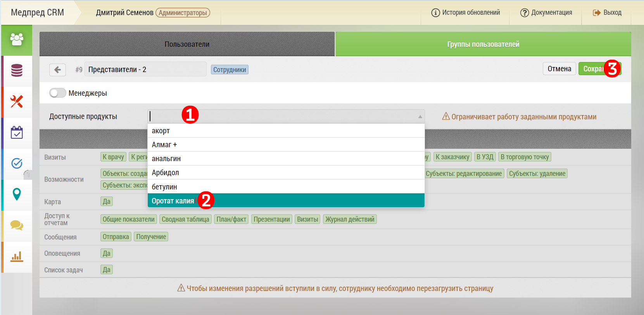Log out via Выход
This screenshot has width=644, height=315.
point(607,12)
